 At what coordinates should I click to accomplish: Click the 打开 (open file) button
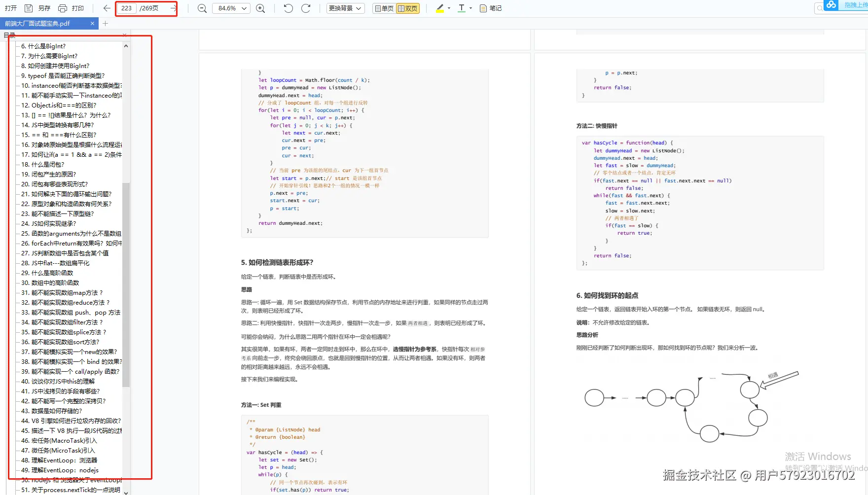click(11, 8)
